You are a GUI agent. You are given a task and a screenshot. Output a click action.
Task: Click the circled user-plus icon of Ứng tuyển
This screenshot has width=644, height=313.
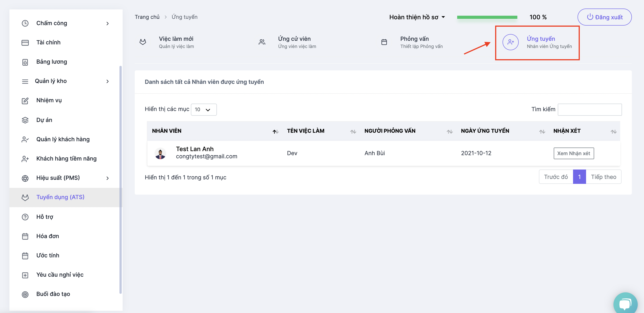(510, 42)
